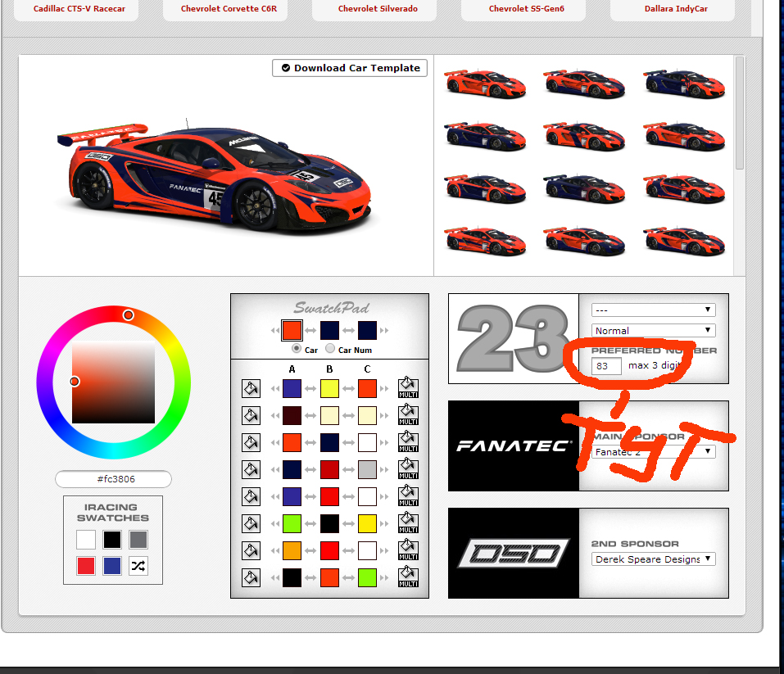The width and height of the screenshot is (784, 674).
Task: Click the MULTI paint bucket in the bottom row
Action: coord(407,577)
